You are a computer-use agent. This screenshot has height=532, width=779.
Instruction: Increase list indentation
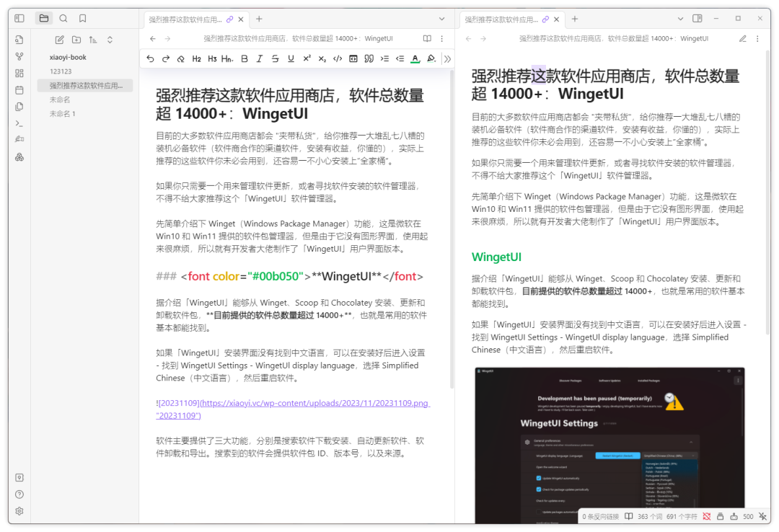pos(384,58)
